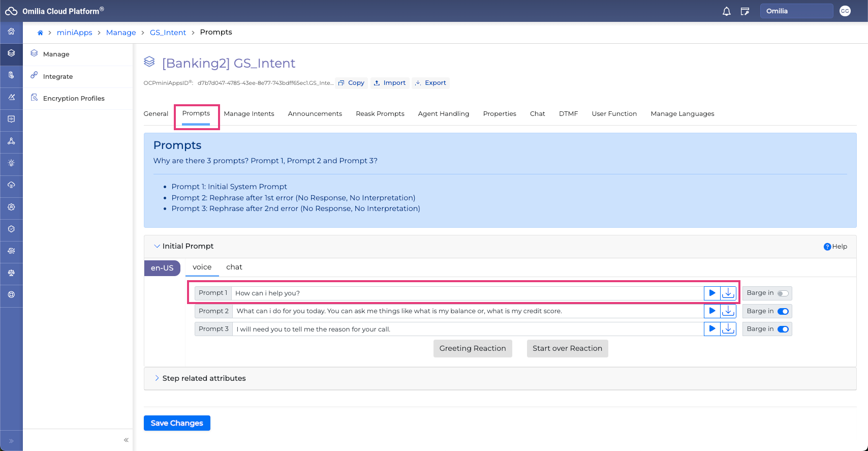Click the miniApps stack icon in sidebar
This screenshot has height=451, width=868.
11,53
